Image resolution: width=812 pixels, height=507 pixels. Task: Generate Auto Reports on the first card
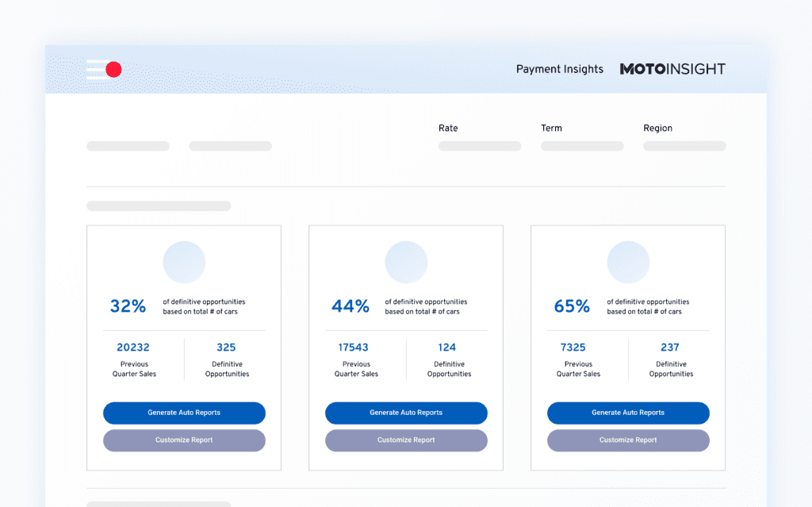tap(184, 413)
